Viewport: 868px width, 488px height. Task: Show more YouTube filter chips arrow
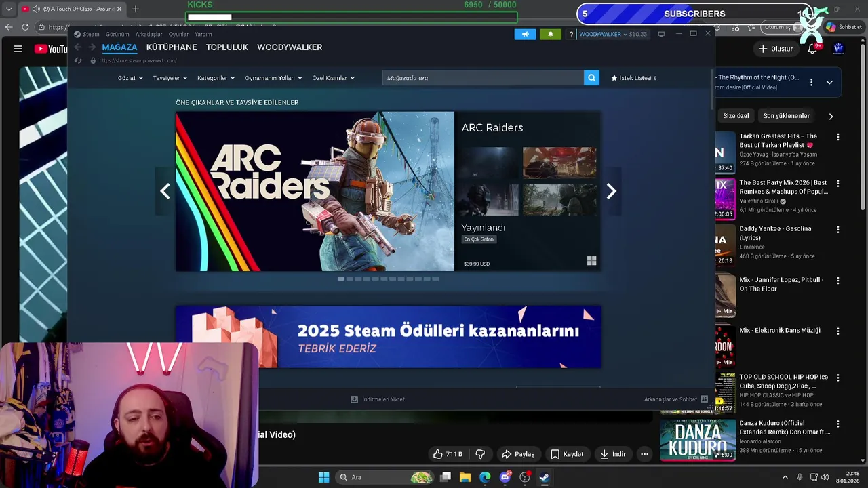831,116
